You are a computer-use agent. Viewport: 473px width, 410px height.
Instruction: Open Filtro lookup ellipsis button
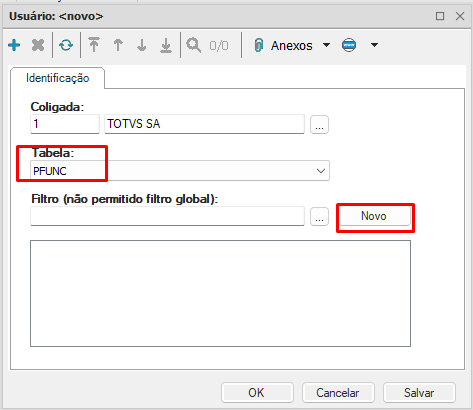[319, 217]
